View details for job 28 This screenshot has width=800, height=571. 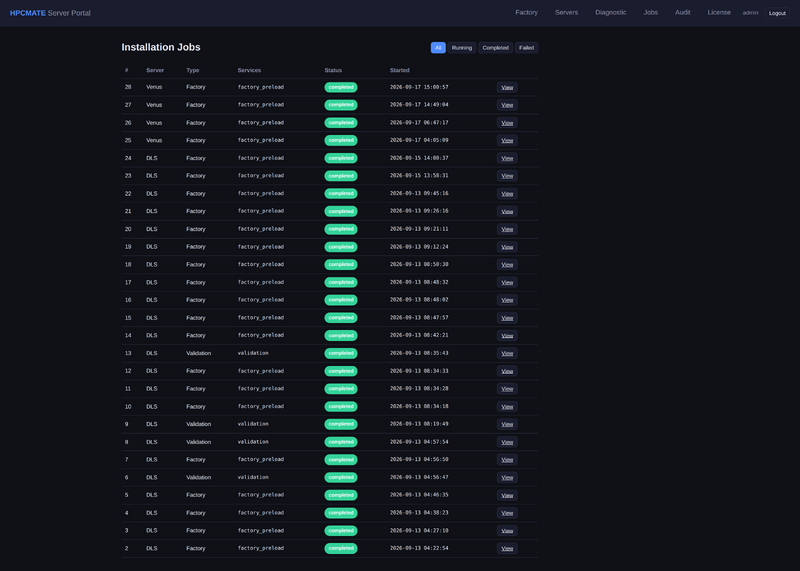pyautogui.click(x=507, y=87)
